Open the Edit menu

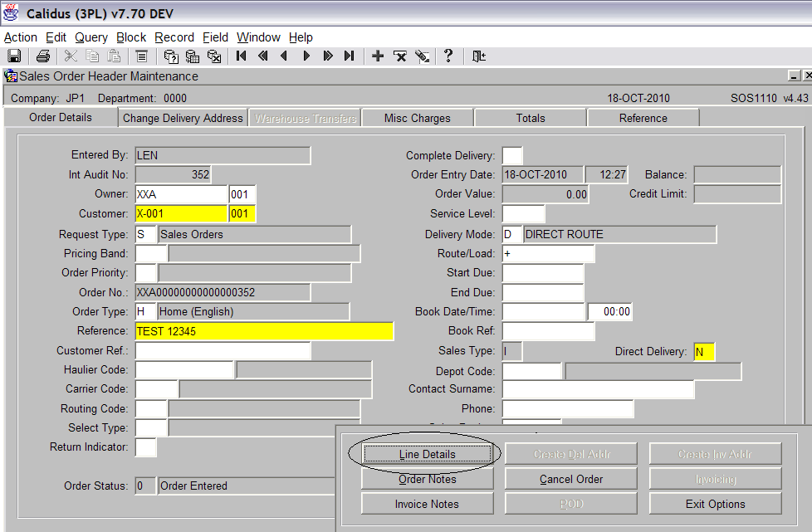click(x=56, y=37)
